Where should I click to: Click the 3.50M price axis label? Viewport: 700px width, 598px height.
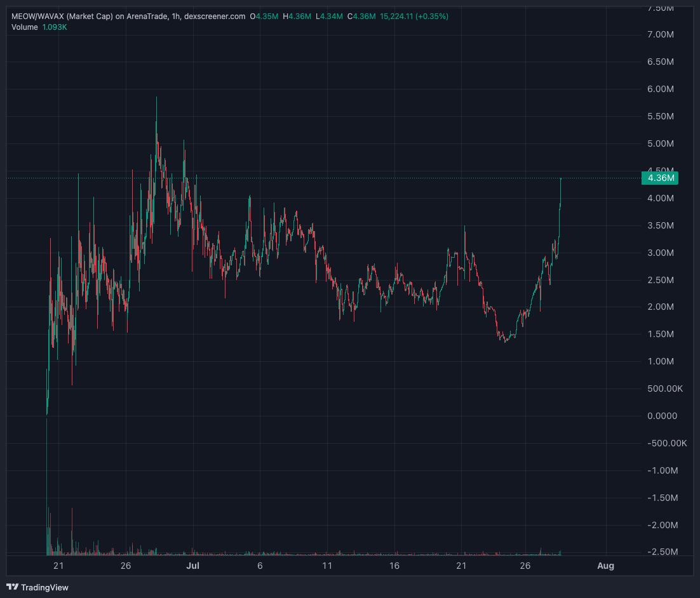(660, 225)
